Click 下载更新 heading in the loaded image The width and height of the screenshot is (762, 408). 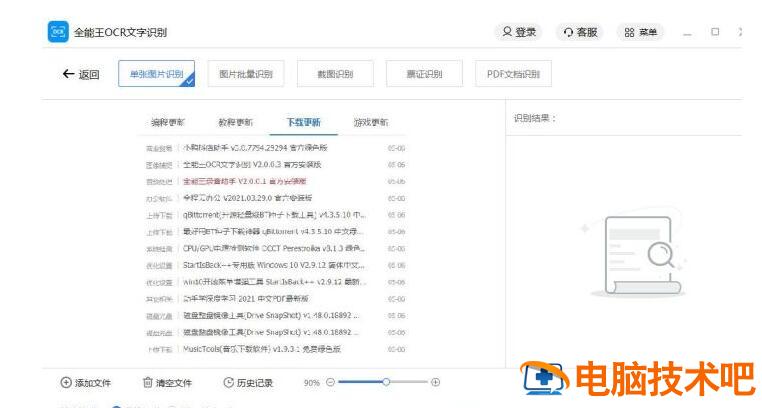(x=303, y=122)
